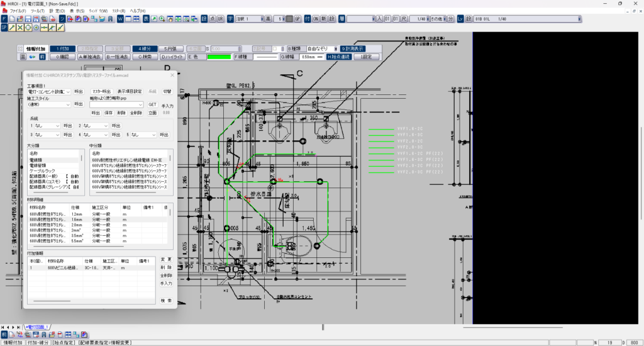Click the 'マスター呼出' button in dialog
The width and height of the screenshot is (644, 346).
101,91
